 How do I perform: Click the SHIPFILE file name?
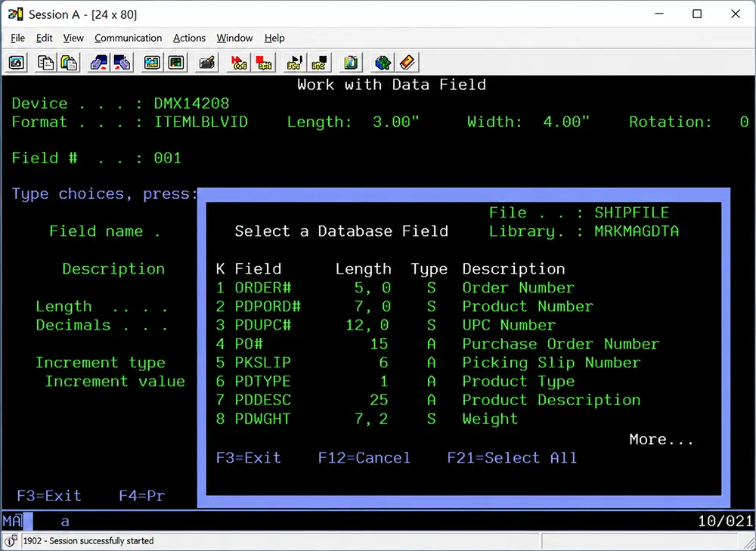tap(631, 212)
